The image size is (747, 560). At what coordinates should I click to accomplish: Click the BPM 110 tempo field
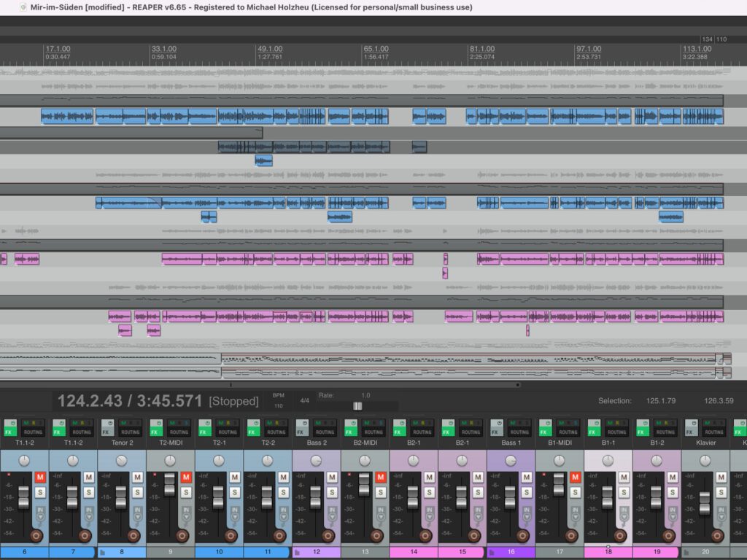[x=278, y=405]
